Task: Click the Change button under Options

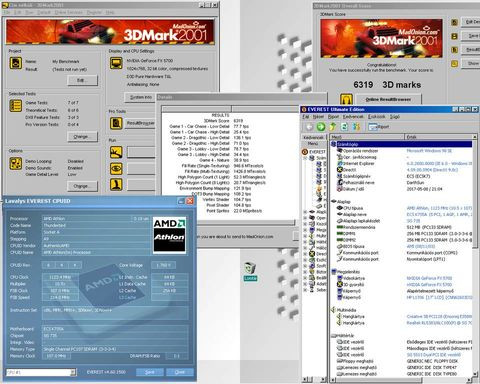Action: click(x=82, y=186)
